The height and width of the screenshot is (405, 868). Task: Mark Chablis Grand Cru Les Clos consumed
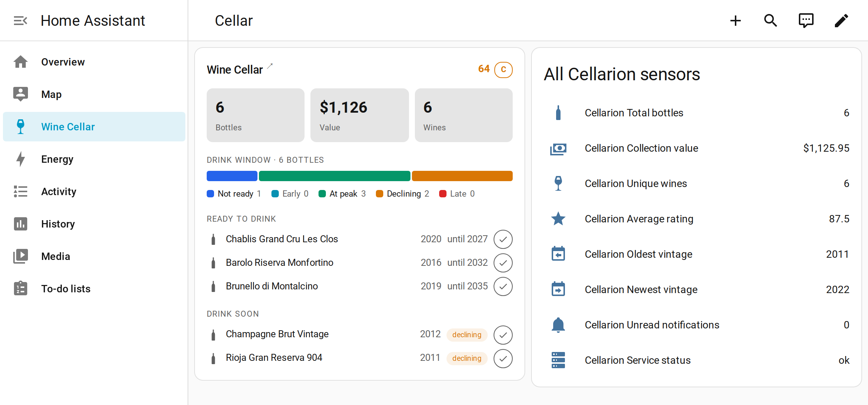click(503, 239)
